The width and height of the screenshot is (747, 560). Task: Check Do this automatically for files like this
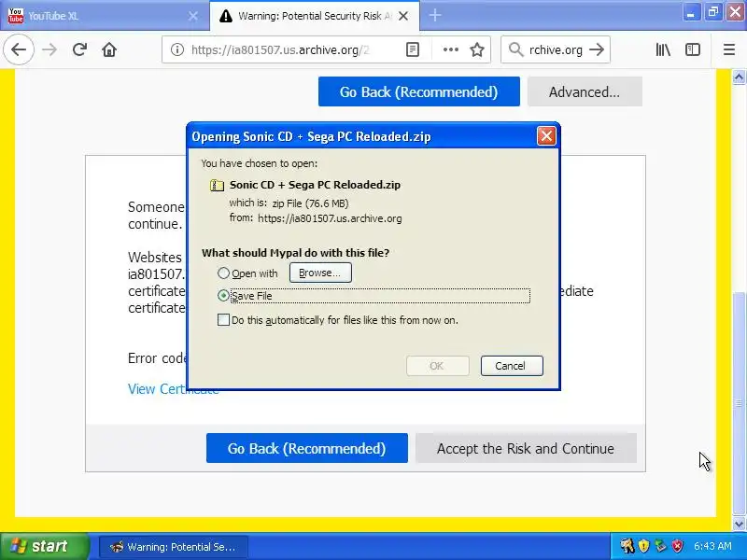tap(223, 320)
